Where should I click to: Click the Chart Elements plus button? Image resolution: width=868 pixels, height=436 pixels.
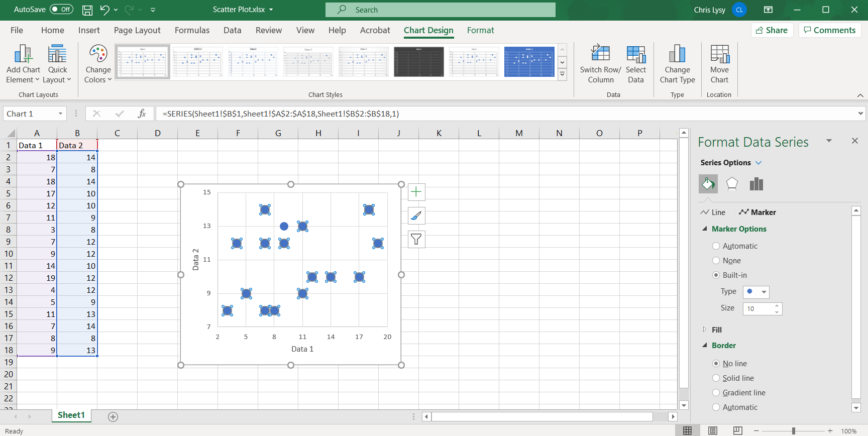pyautogui.click(x=416, y=192)
